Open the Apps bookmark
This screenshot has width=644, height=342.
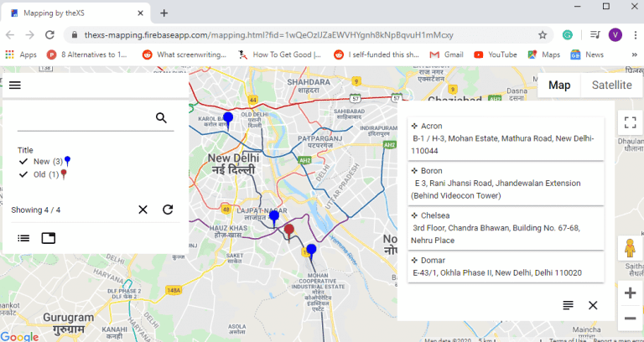point(20,54)
